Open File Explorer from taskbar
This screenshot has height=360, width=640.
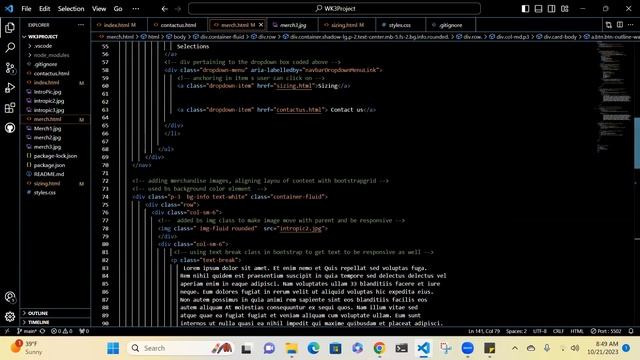tap(291, 348)
